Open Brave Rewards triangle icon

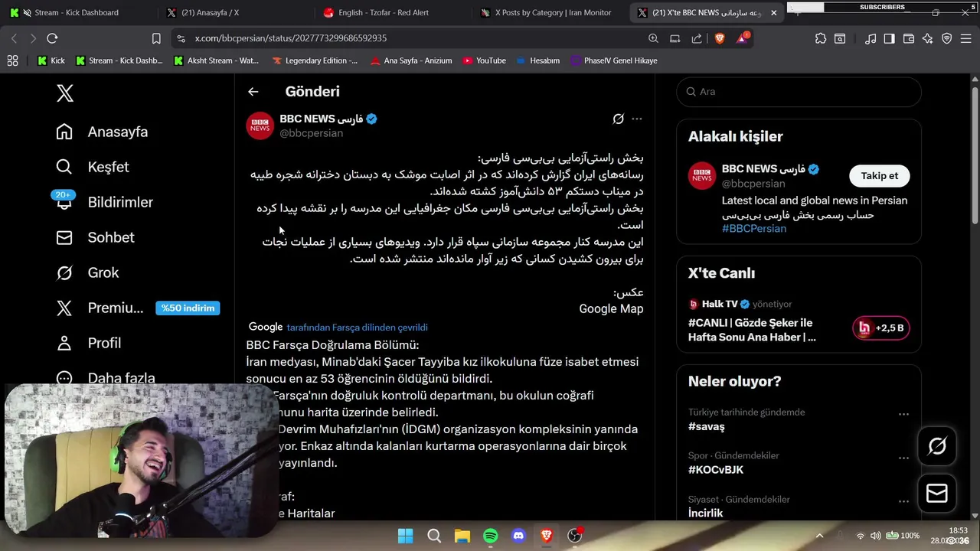tap(742, 38)
